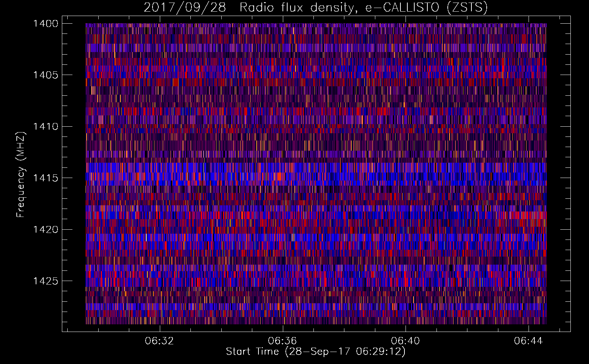Select the 1405 frequency tick label
The width and height of the screenshot is (589, 364).
click(46, 75)
